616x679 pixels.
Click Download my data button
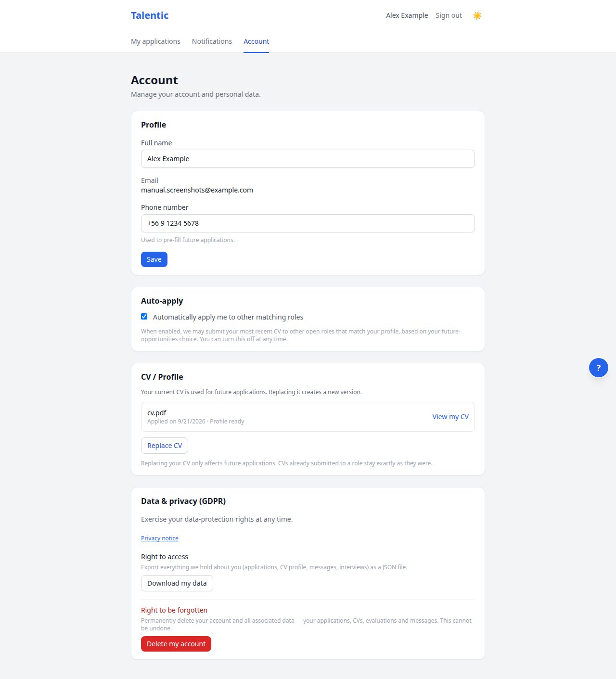(177, 583)
